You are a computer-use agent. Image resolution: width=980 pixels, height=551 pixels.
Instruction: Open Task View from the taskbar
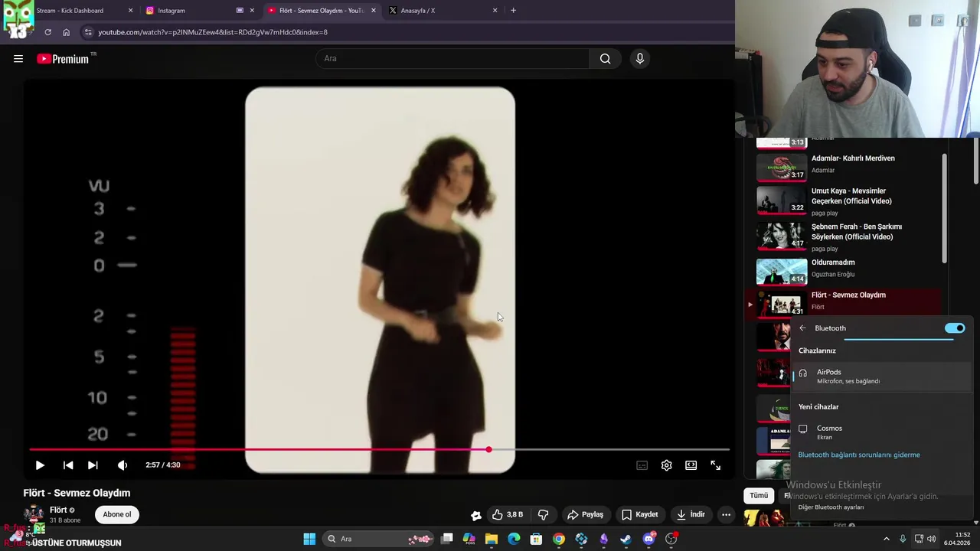(447, 539)
